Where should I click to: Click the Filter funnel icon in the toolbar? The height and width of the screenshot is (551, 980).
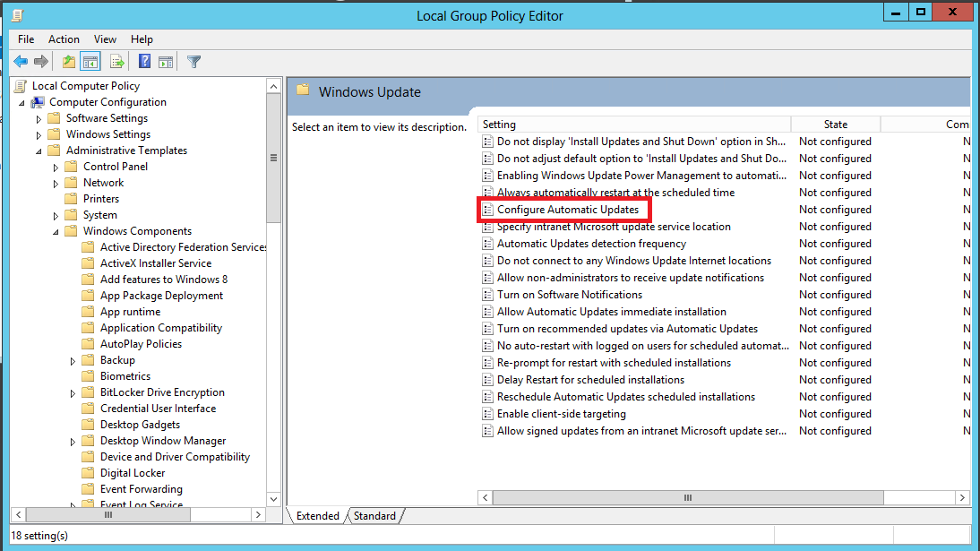(x=193, y=61)
